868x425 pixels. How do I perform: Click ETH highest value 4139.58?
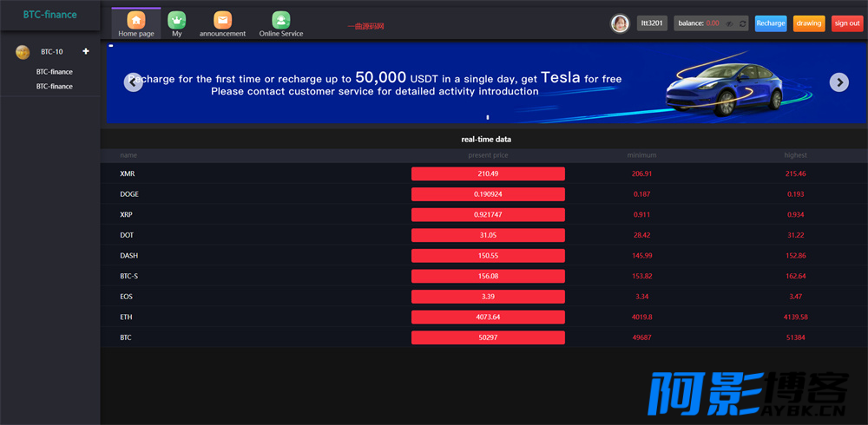tap(795, 317)
